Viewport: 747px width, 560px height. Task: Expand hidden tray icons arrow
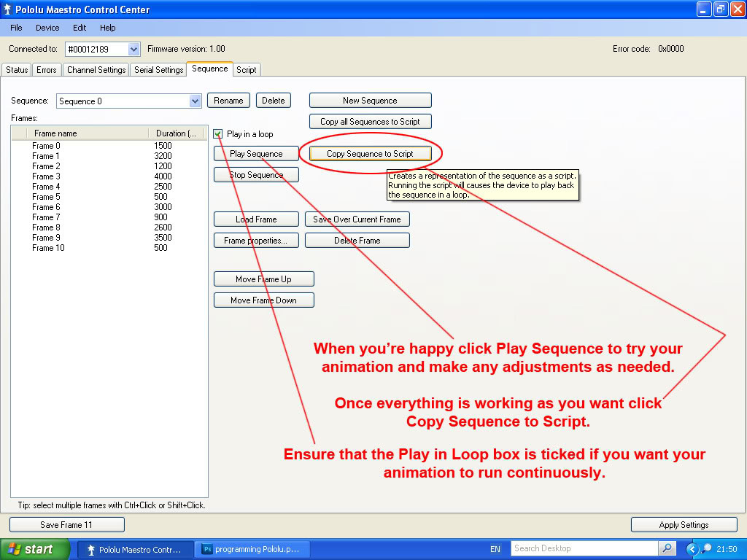692,549
